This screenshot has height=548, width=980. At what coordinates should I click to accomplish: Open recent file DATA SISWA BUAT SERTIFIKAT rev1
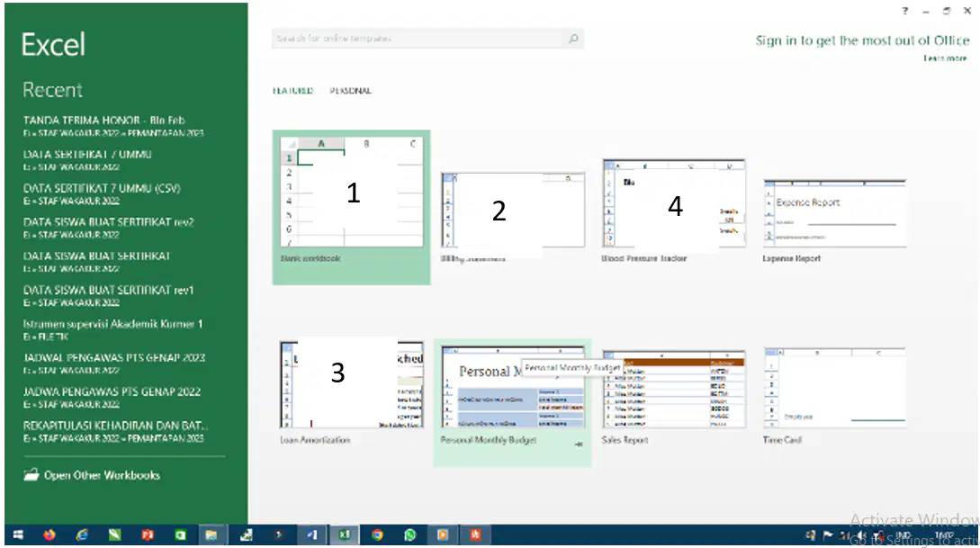coord(109,295)
